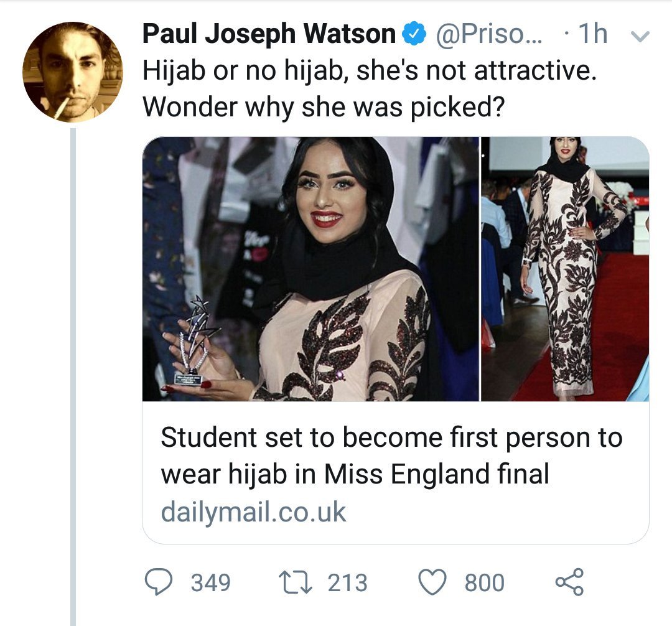Open the left card photo with trophy

pos(310,269)
